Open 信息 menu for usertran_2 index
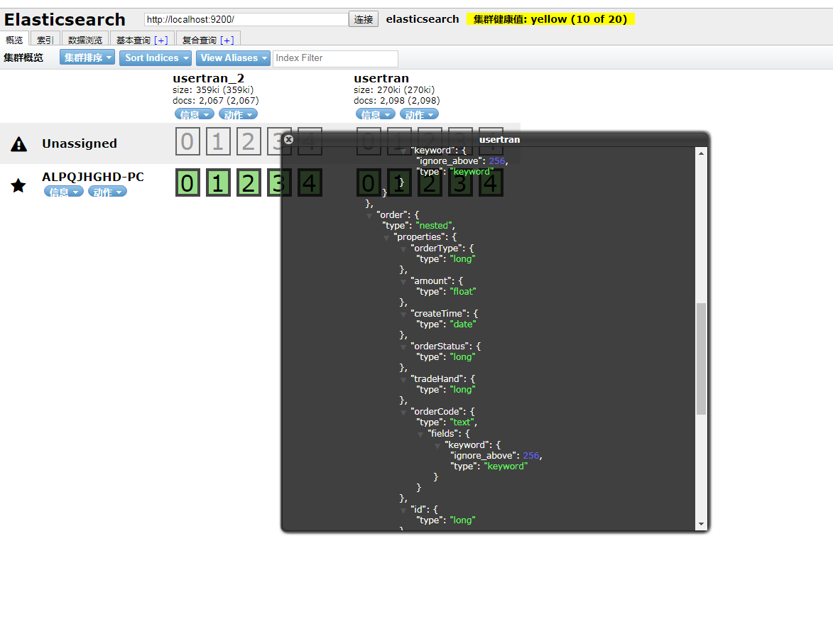Image resolution: width=833 pixels, height=644 pixels. pyautogui.click(x=195, y=114)
